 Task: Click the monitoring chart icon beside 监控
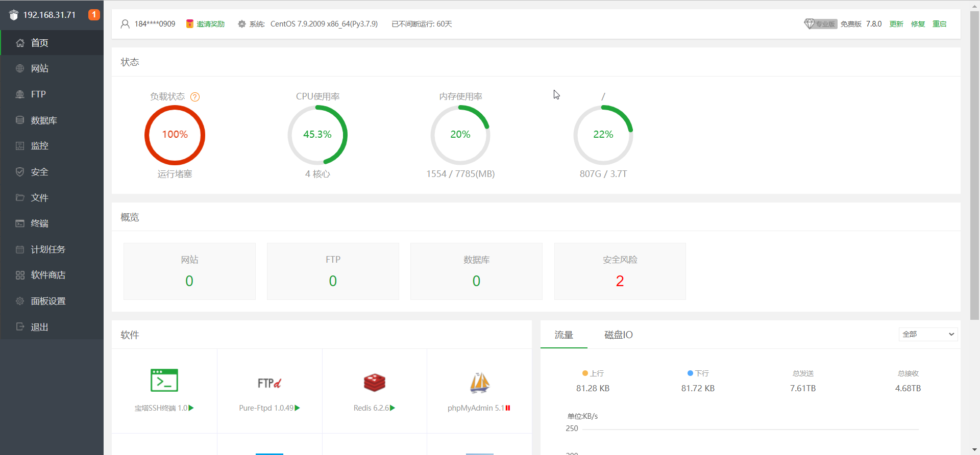pos(20,146)
